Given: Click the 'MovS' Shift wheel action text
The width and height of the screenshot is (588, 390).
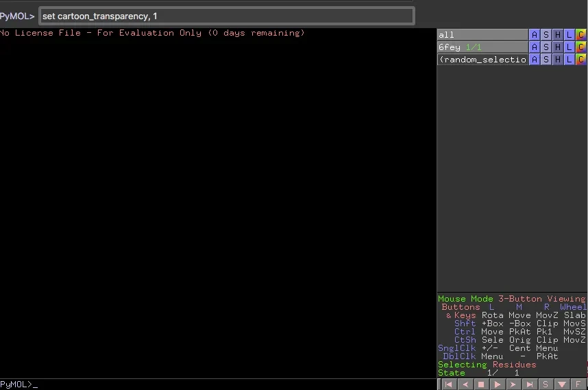Looking at the screenshot, I should pyautogui.click(x=574, y=324).
